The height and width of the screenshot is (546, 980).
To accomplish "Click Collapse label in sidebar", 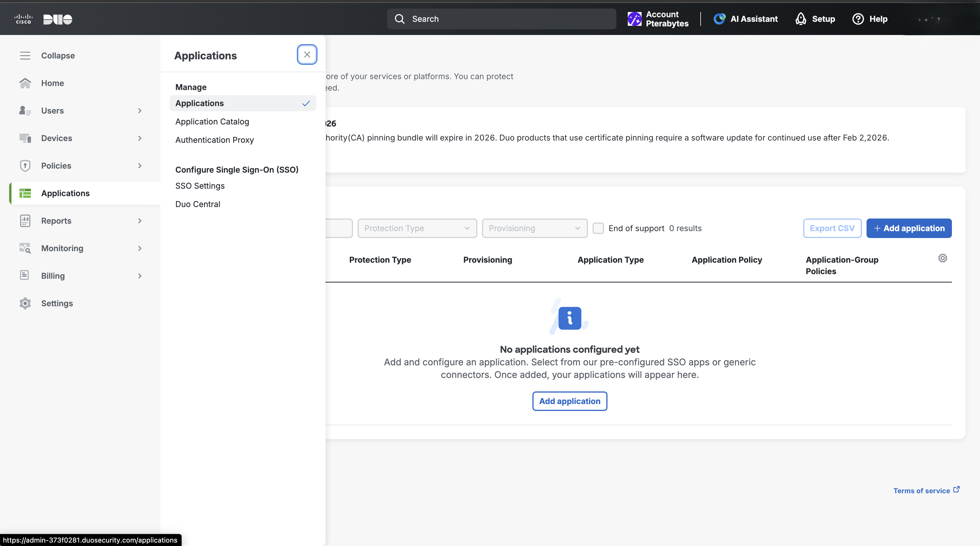I will tap(58, 56).
